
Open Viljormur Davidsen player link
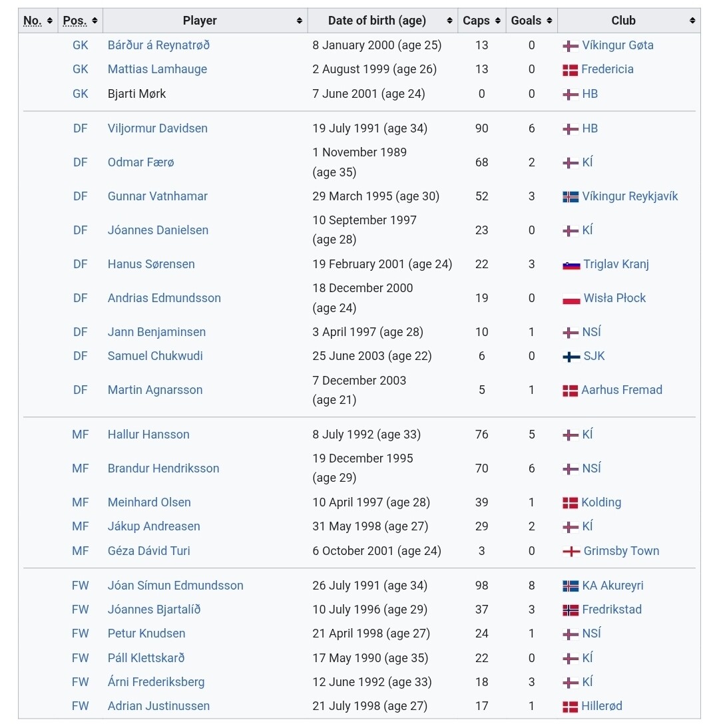[x=157, y=128]
